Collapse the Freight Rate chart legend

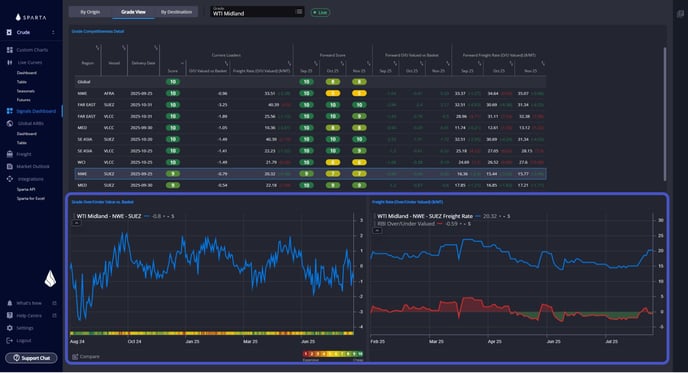click(x=376, y=230)
